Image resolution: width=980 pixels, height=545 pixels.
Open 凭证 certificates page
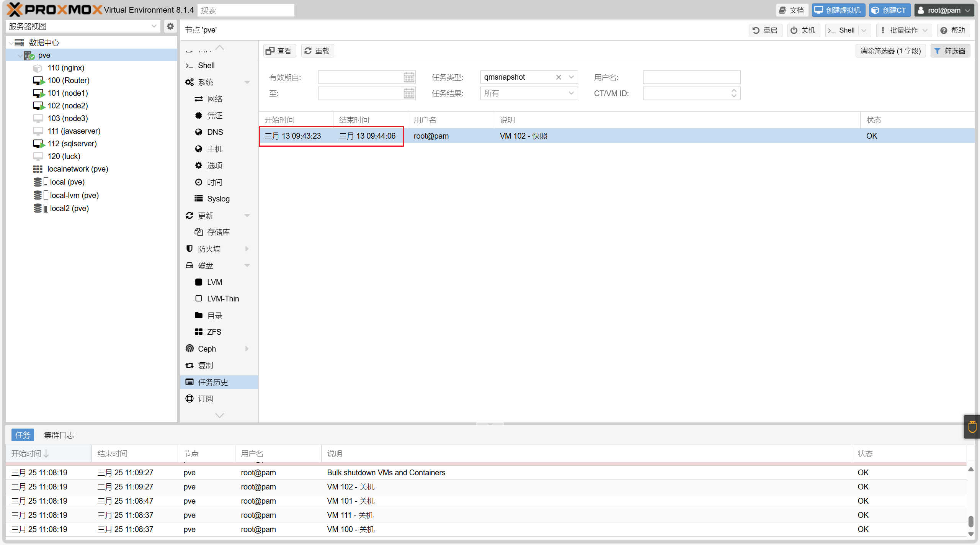(x=214, y=115)
